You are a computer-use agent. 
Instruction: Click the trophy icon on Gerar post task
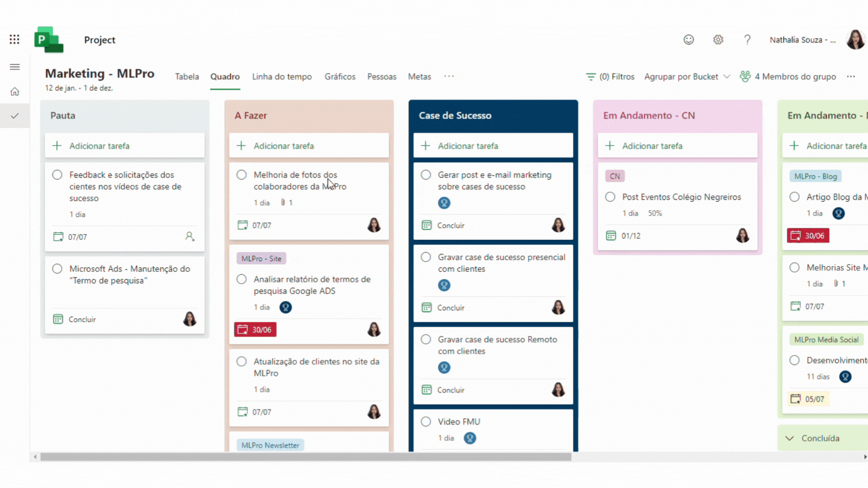coord(444,203)
